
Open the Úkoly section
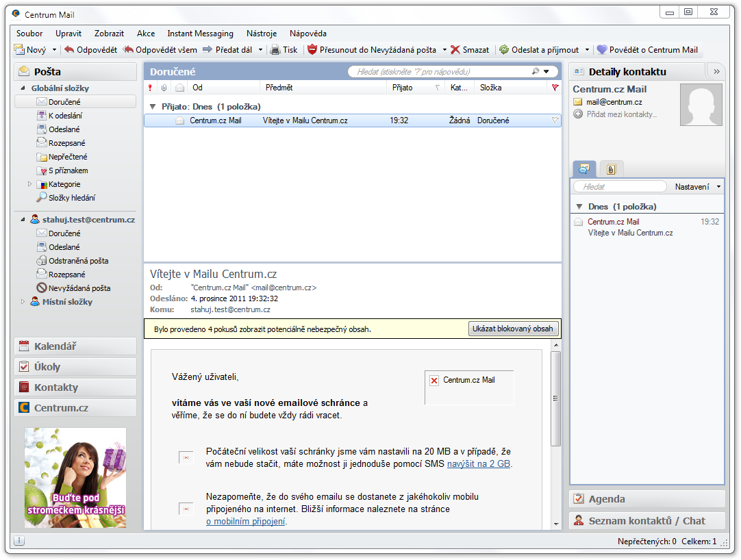[75, 367]
